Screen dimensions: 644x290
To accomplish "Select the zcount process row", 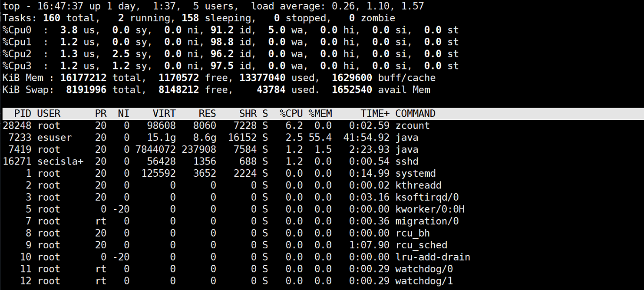I will [217, 125].
